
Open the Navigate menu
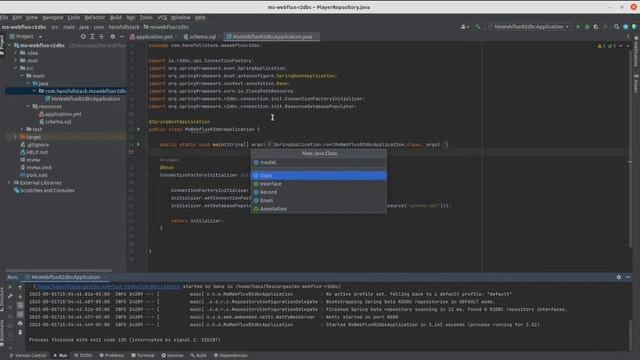pos(53,18)
